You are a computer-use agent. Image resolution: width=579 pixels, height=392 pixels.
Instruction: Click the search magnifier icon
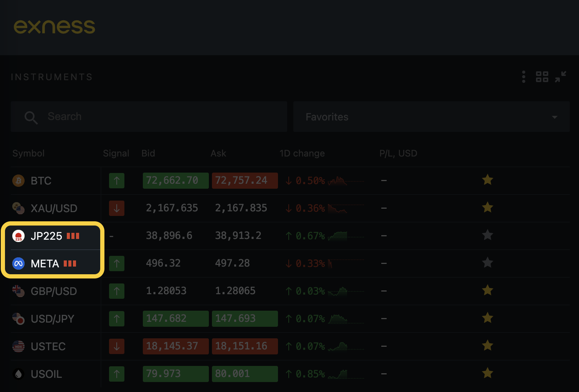31,117
